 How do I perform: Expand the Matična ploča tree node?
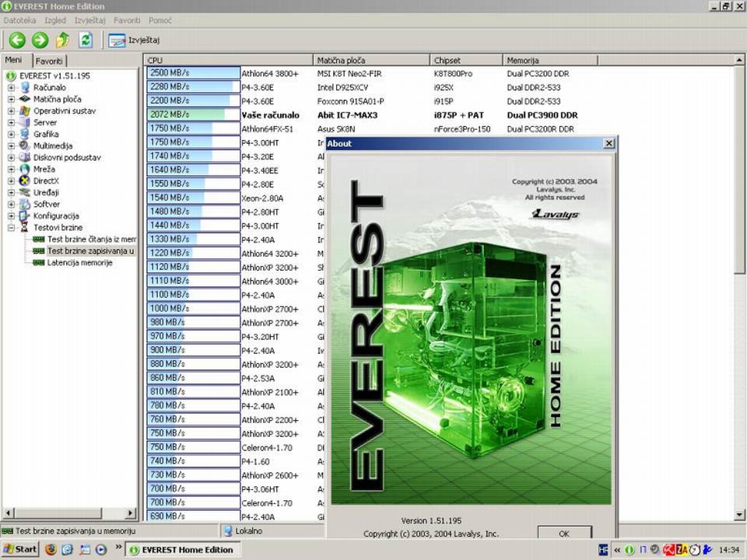pos(12,100)
